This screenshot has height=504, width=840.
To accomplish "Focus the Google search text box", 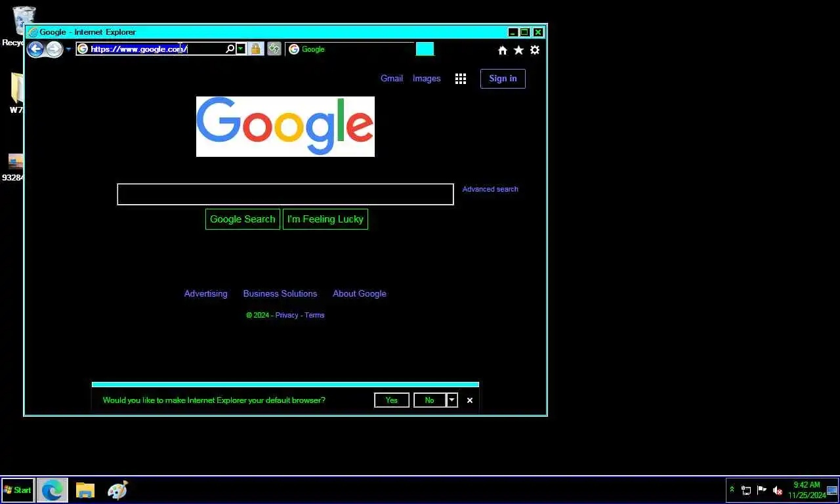I will pyautogui.click(x=285, y=194).
